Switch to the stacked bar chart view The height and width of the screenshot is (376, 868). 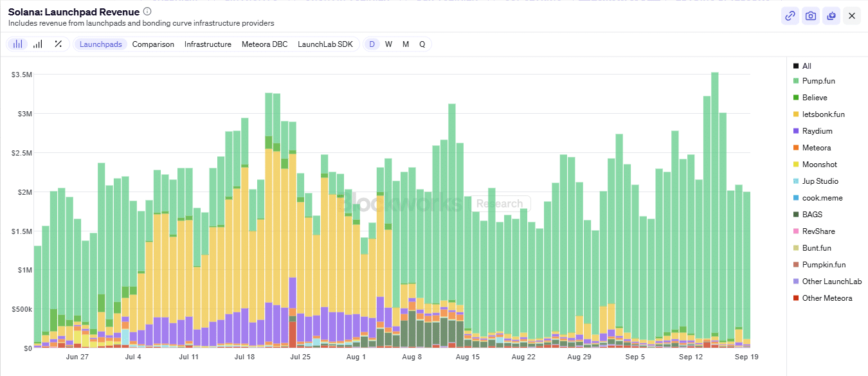[x=18, y=44]
